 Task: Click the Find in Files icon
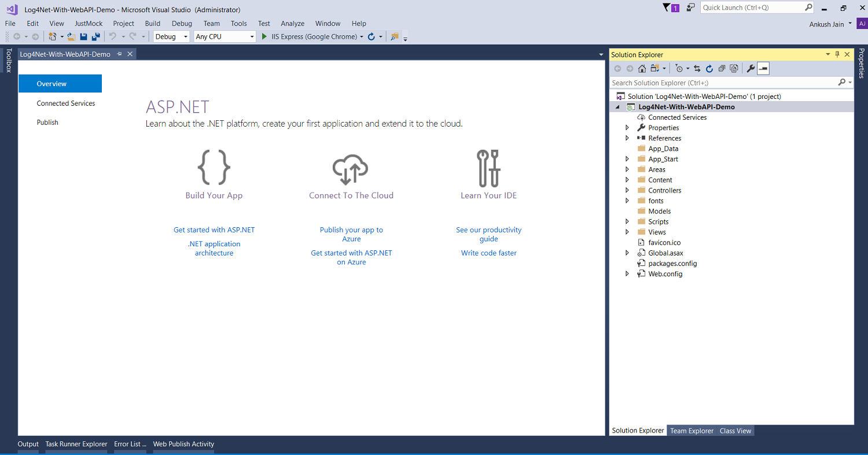(x=395, y=36)
